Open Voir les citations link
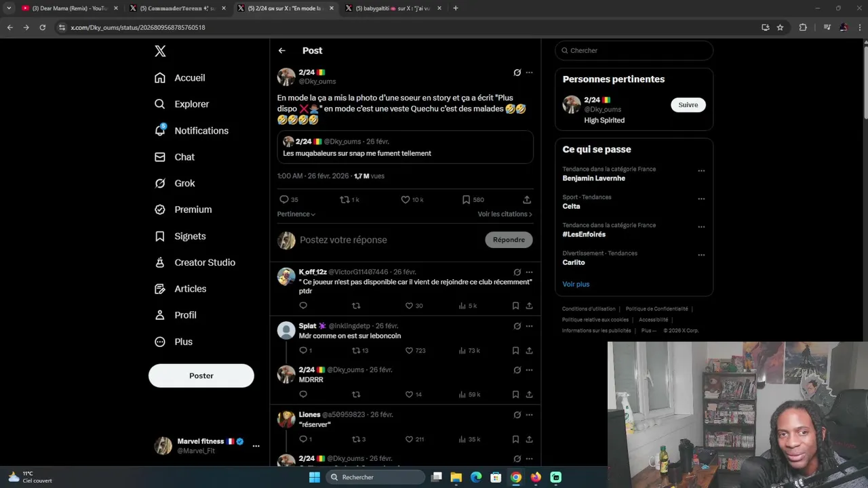 (x=505, y=214)
